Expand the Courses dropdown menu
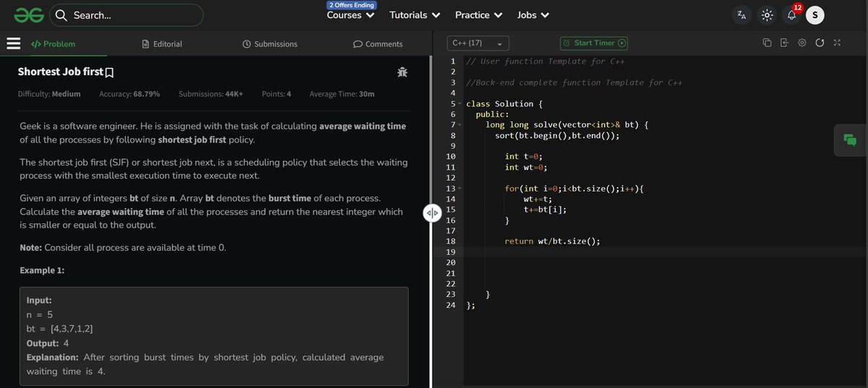Image resolution: width=868 pixels, height=388 pixels. [351, 15]
